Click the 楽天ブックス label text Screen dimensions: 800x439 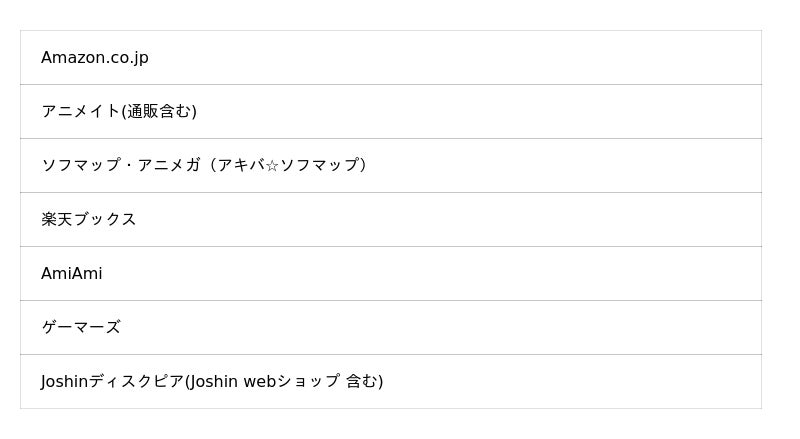coord(89,220)
